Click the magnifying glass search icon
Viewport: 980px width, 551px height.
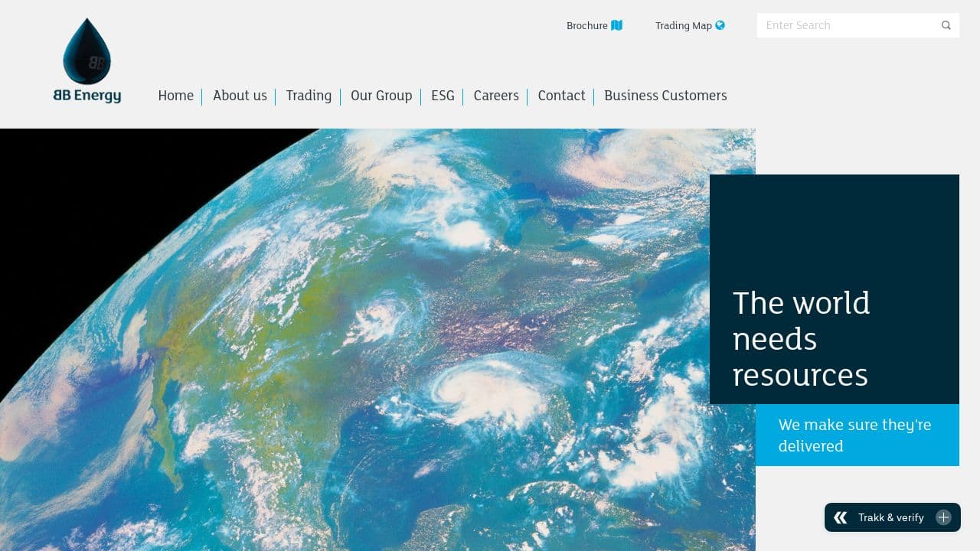[x=946, y=25]
